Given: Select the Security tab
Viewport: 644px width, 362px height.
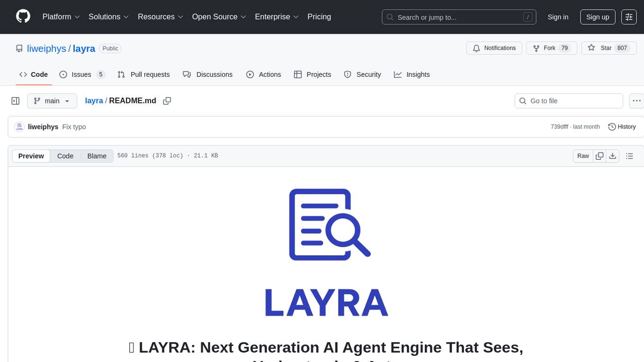Looking at the screenshot, I should pyautogui.click(x=362, y=74).
